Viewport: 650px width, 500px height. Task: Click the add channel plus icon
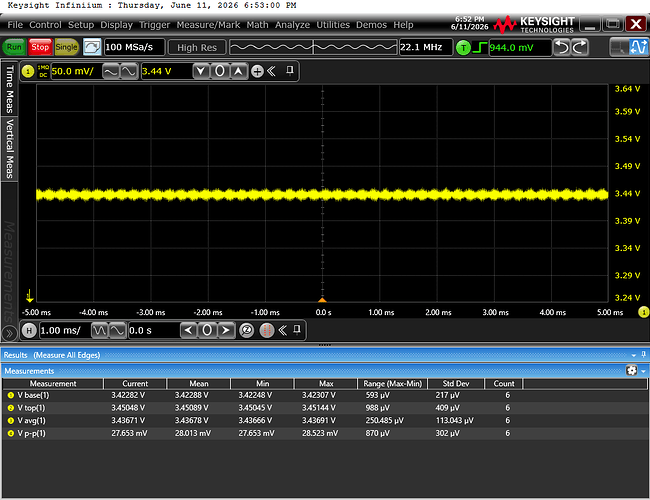pos(257,71)
